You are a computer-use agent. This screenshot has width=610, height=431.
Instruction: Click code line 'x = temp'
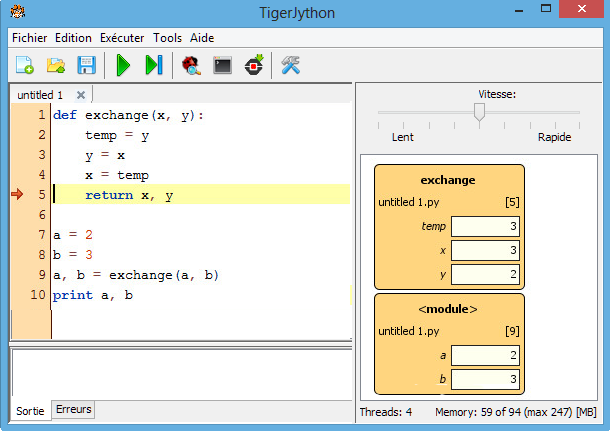pyautogui.click(x=117, y=175)
